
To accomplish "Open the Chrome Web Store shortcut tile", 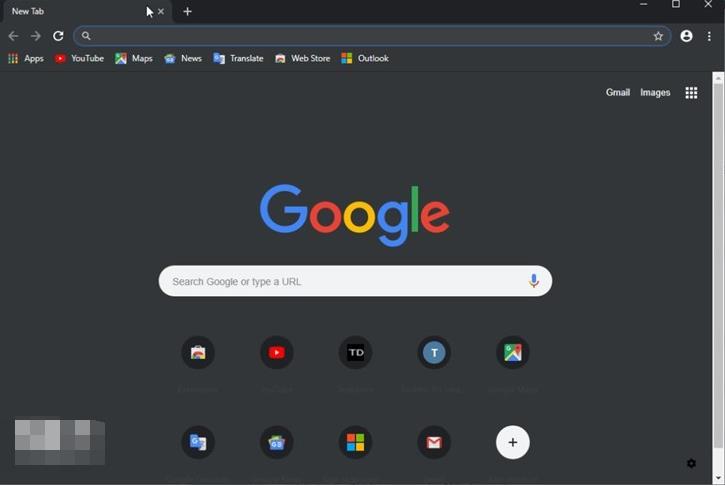I will (x=198, y=352).
